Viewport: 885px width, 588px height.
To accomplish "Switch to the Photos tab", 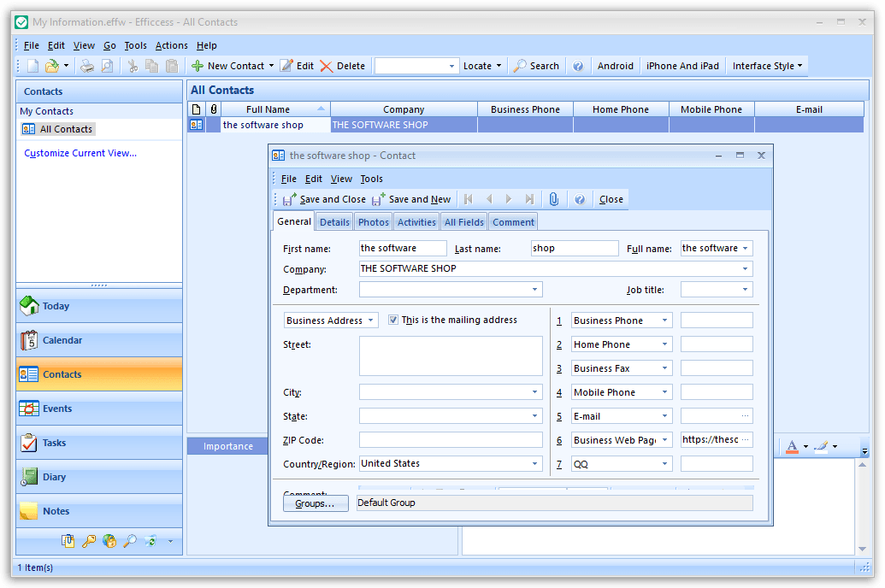I will pyautogui.click(x=374, y=222).
